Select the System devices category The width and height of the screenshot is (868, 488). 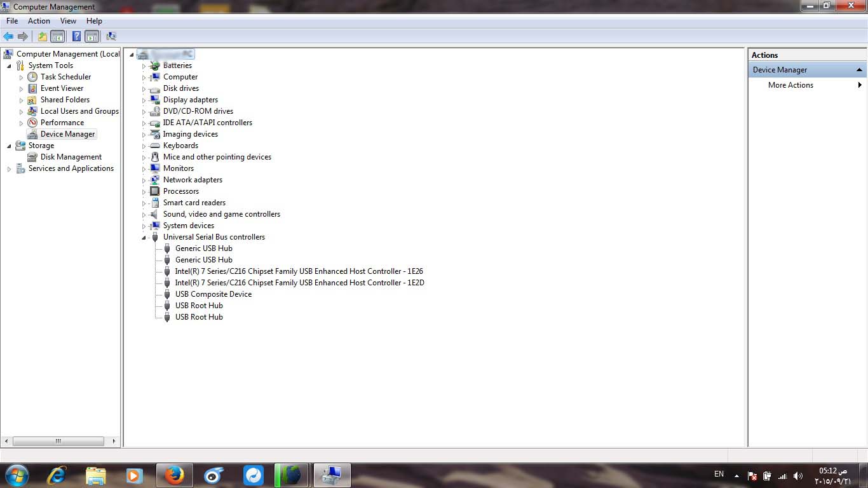[x=188, y=226]
